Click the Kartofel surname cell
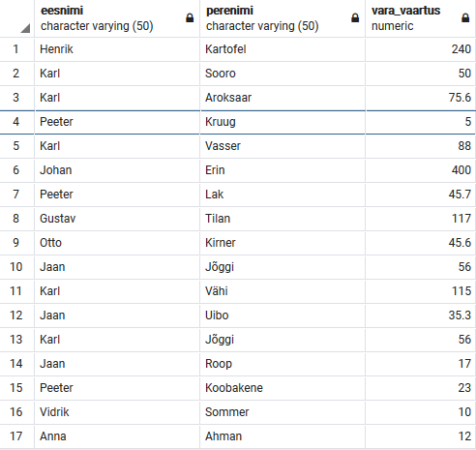Screen dimensions: 476x450 283,49
